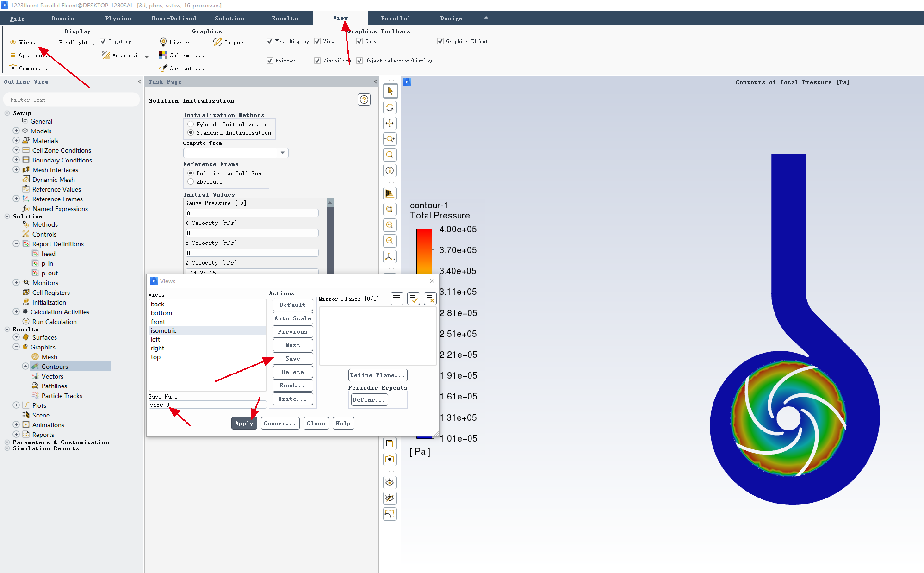Click the rotate view tool icon
The width and height of the screenshot is (924, 573).
click(x=390, y=107)
